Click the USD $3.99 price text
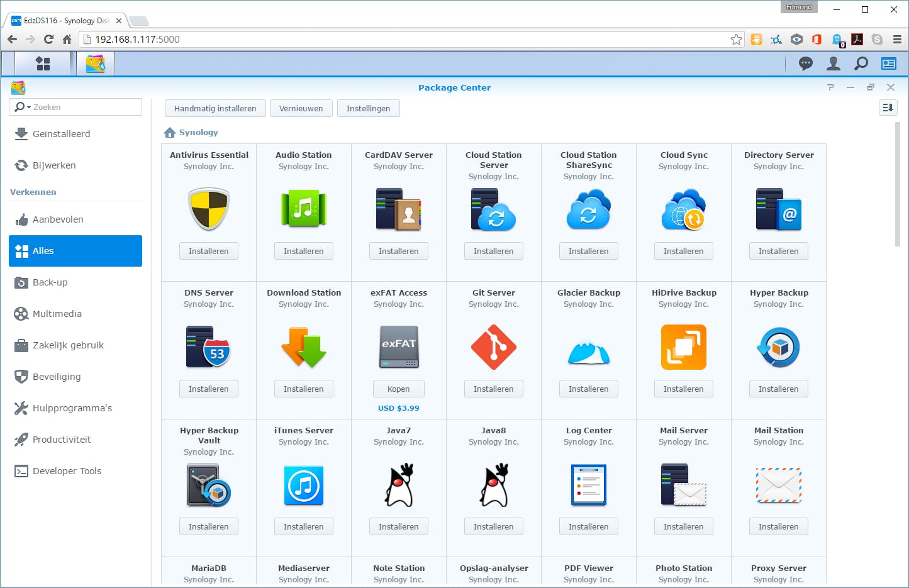This screenshot has height=588, width=909. (399, 408)
